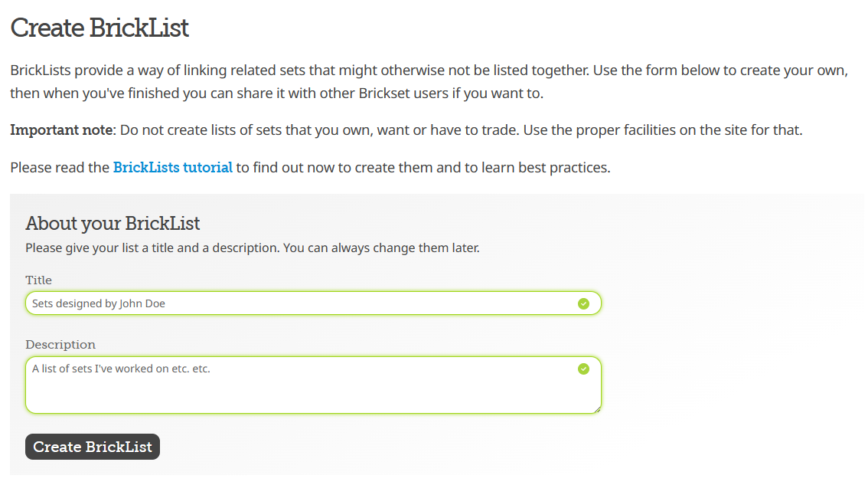Click the "Please give your list a title" hint

pos(152,248)
